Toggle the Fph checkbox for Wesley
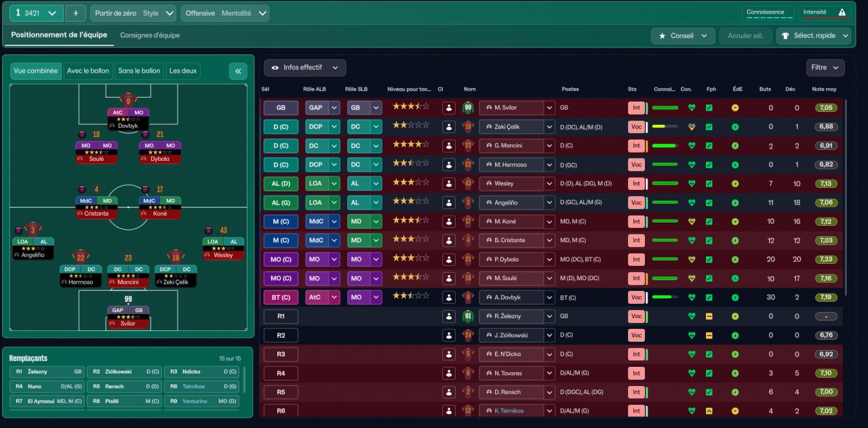This screenshot has width=868, height=428. coord(709,184)
